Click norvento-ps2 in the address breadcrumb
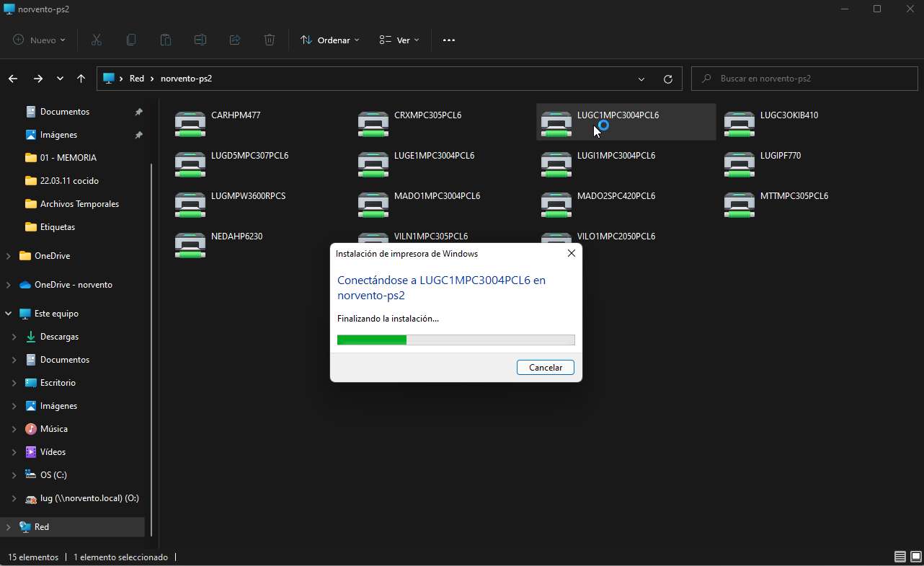The width and height of the screenshot is (924, 566). coord(186,79)
